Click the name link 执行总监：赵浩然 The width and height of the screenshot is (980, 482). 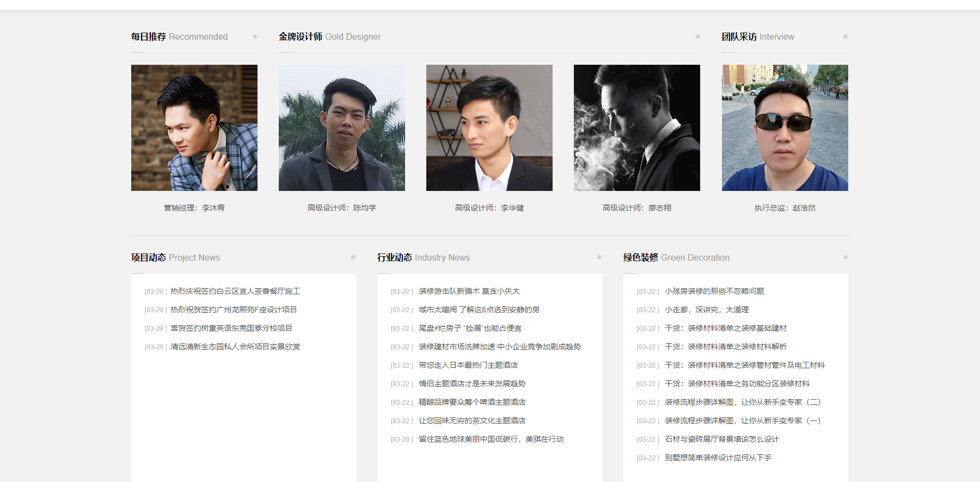click(x=785, y=208)
